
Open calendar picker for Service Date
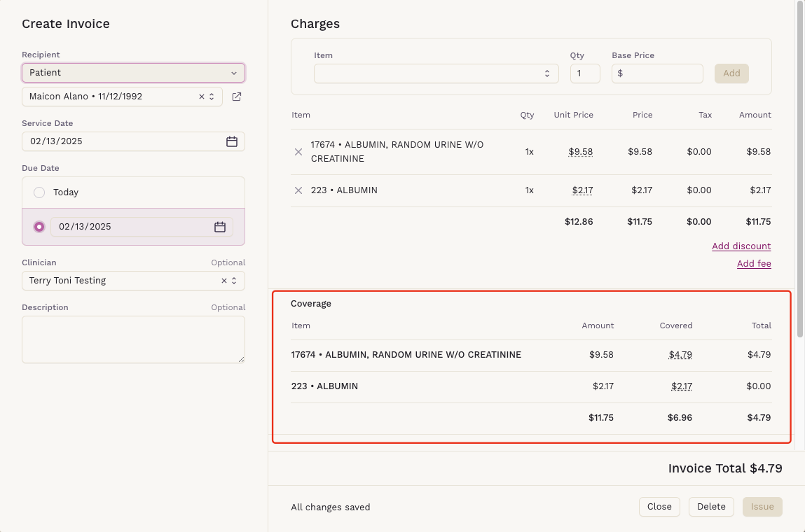point(231,141)
